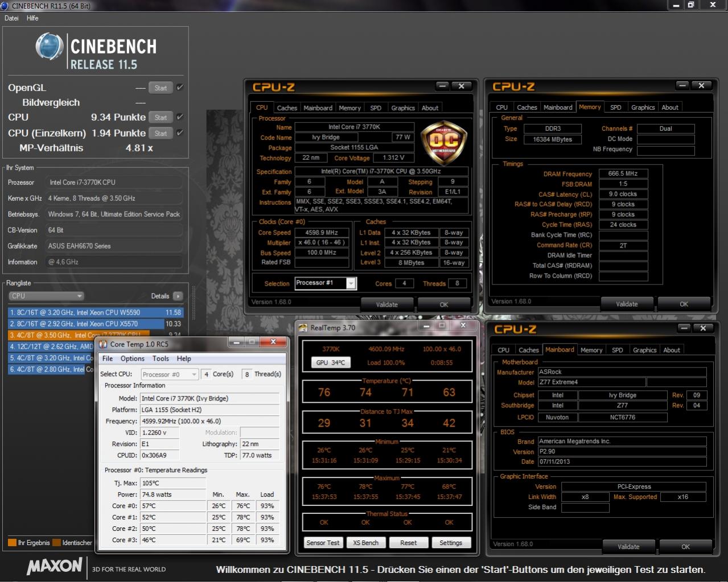Click the DRAM Frequency value 666.5 MHz
728x582 pixels.
pyautogui.click(x=623, y=174)
